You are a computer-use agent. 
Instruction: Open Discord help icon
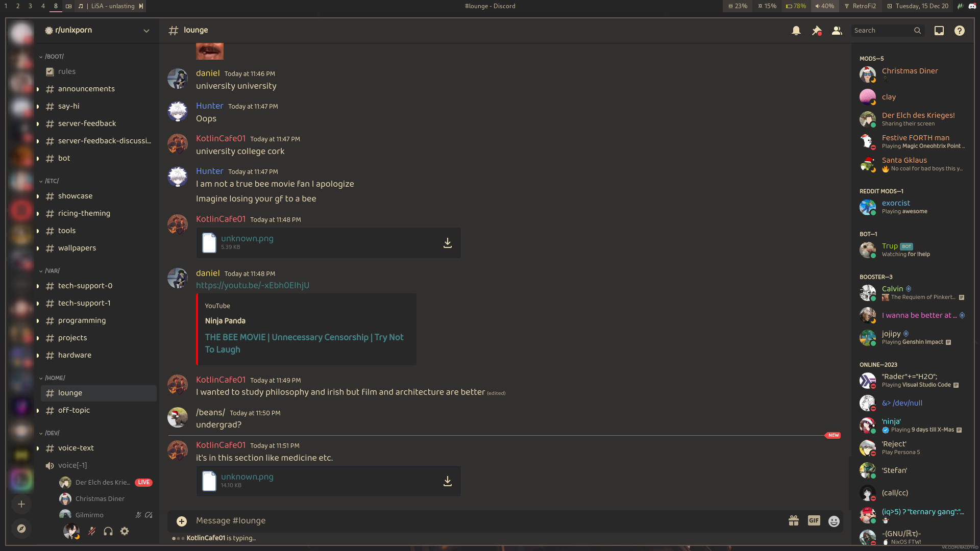coord(959,31)
